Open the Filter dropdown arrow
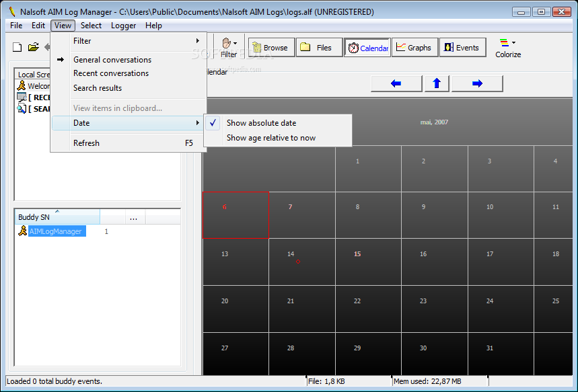This screenshot has height=392, width=578. point(236,43)
